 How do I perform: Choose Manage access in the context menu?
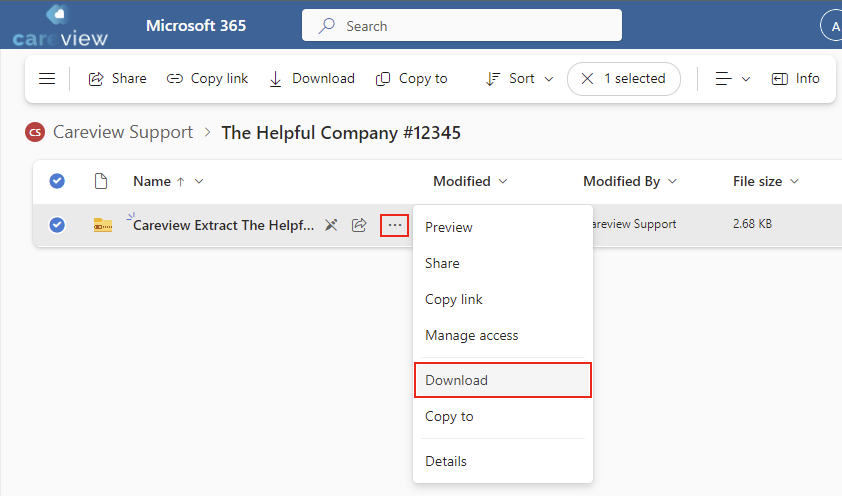(x=503, y=335)
